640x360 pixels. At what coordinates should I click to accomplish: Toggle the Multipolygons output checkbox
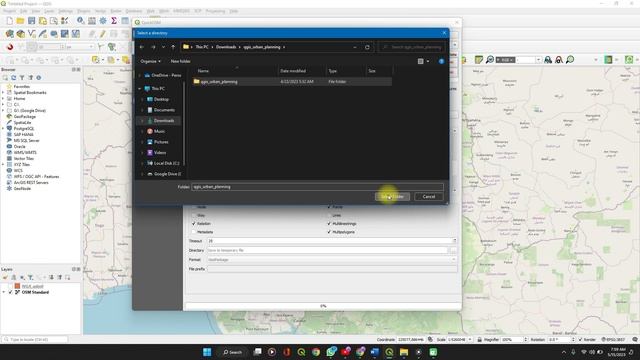coord(329,232)
